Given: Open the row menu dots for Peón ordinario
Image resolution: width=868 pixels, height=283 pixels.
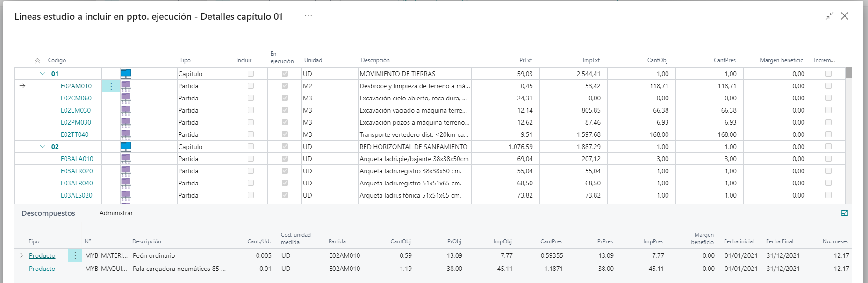Looking at the screenshot, I should point(75,255).
